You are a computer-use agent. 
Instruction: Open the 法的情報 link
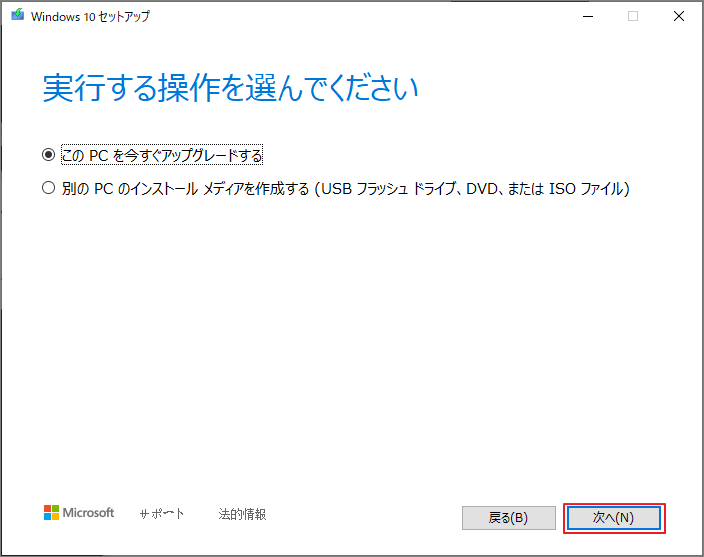tap(242, 514)
